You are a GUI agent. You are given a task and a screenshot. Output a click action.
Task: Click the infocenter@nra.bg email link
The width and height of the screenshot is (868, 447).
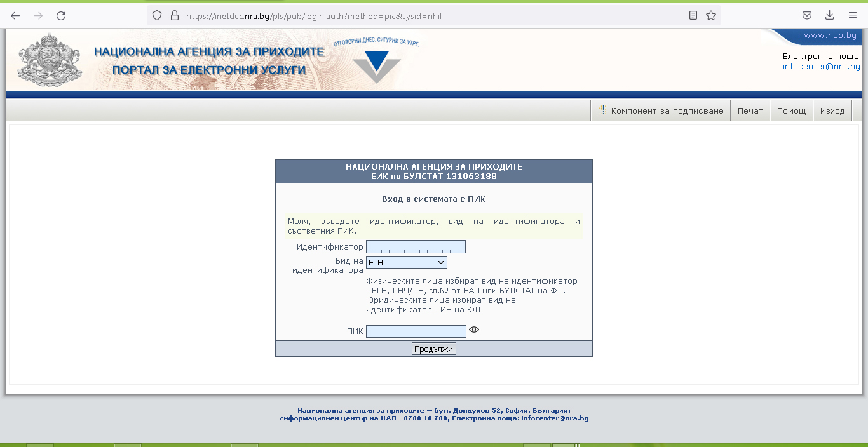pos(822,66)
